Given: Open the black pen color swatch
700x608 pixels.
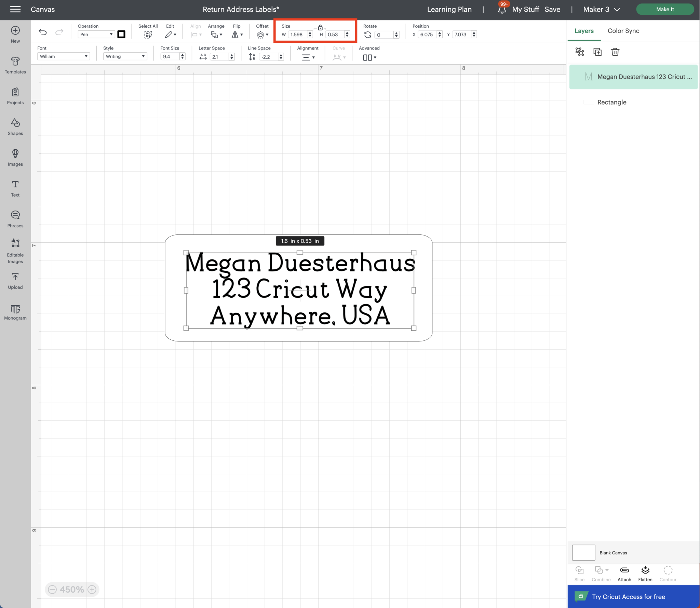Looking at the screenshot, I should click(121, 34).
